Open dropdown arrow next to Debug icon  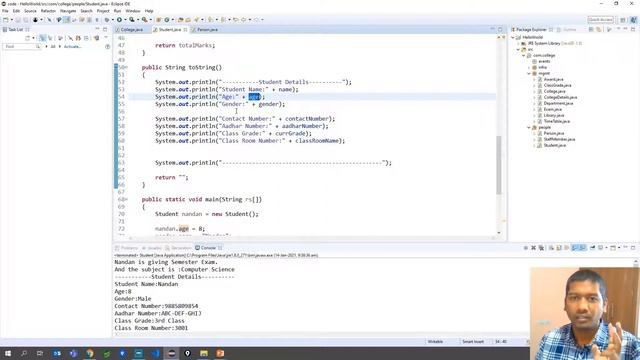[x=113, y=20]
